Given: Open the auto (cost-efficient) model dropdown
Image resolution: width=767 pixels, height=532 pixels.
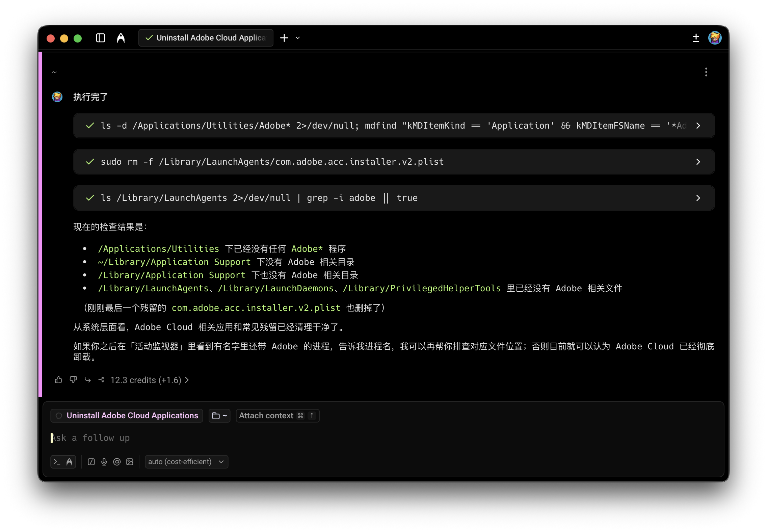Looking at the screenshot, I should (x=186, y=461).
